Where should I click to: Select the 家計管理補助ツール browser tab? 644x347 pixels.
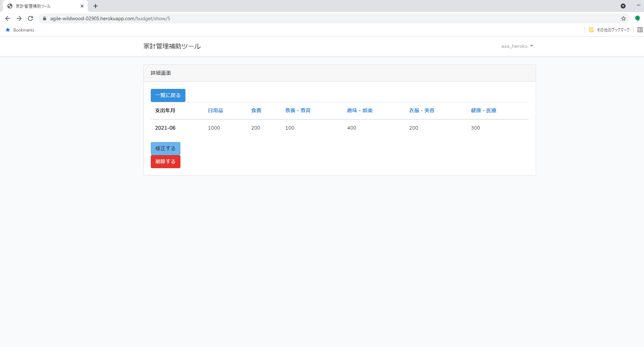tap(45, 6)
